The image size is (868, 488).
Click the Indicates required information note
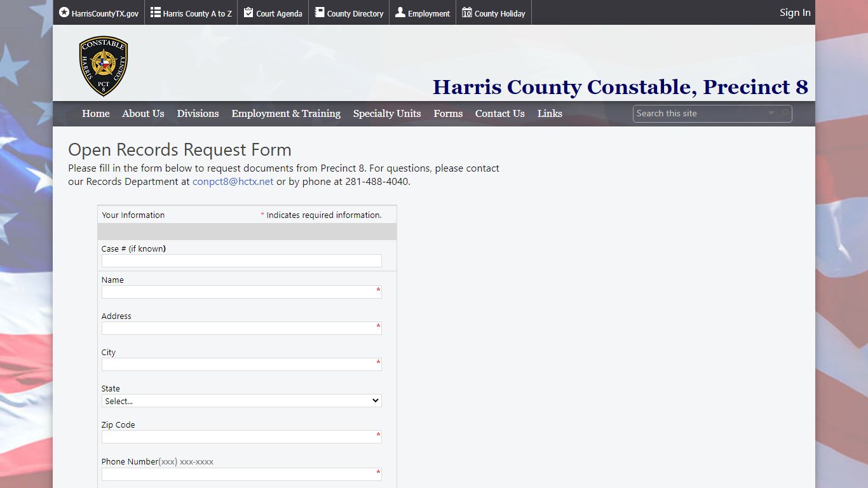point(321,215)
